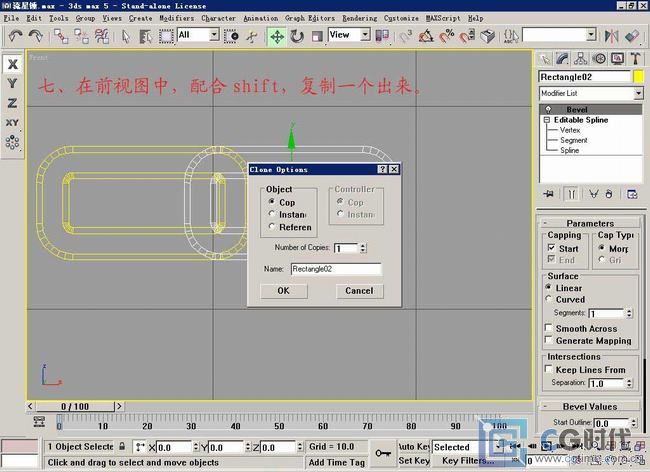
Task: Activate Select and Move tool
Action: [x=277, y=36]
